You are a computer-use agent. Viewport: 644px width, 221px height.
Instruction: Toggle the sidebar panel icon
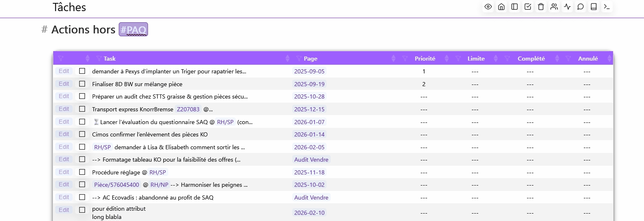tap(515, 7)
